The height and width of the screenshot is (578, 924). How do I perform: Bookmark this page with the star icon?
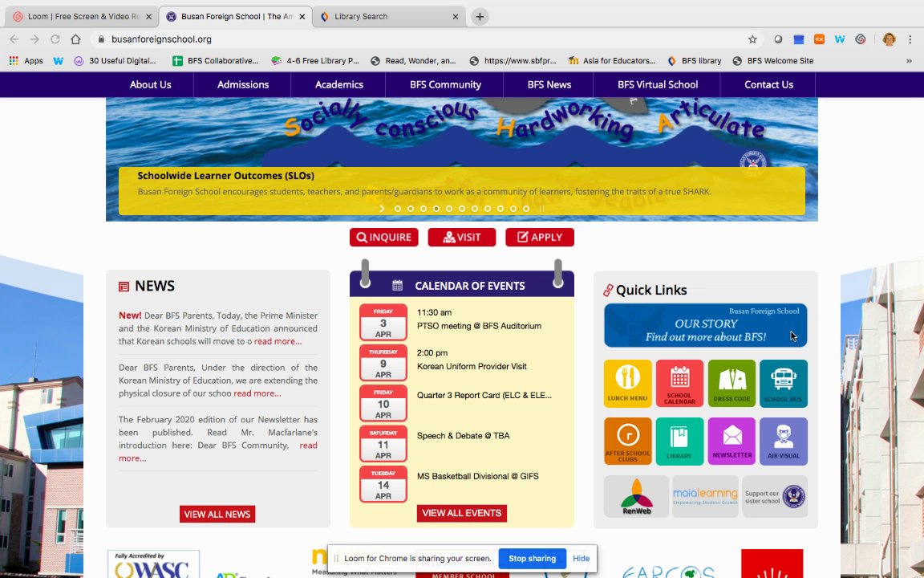click(752, 39)
